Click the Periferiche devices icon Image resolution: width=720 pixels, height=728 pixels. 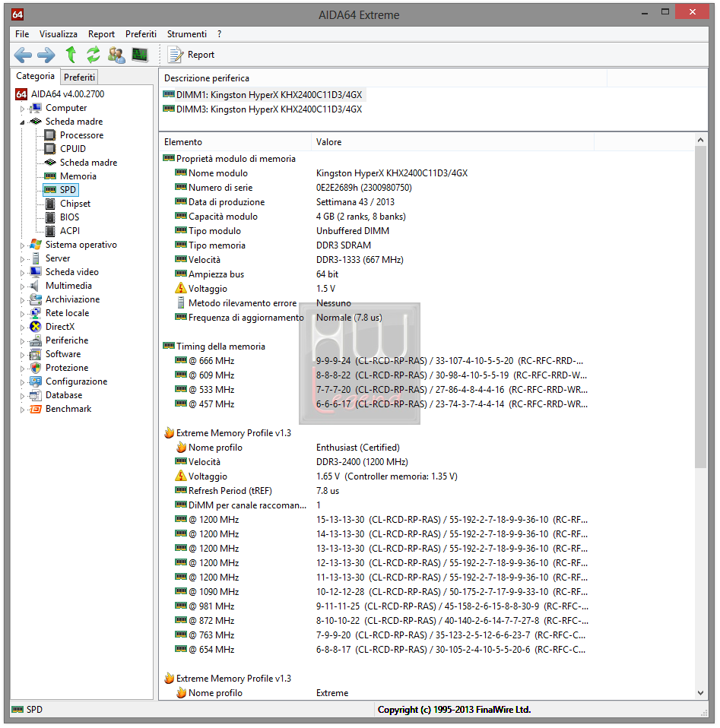click(x=35, y=340)
